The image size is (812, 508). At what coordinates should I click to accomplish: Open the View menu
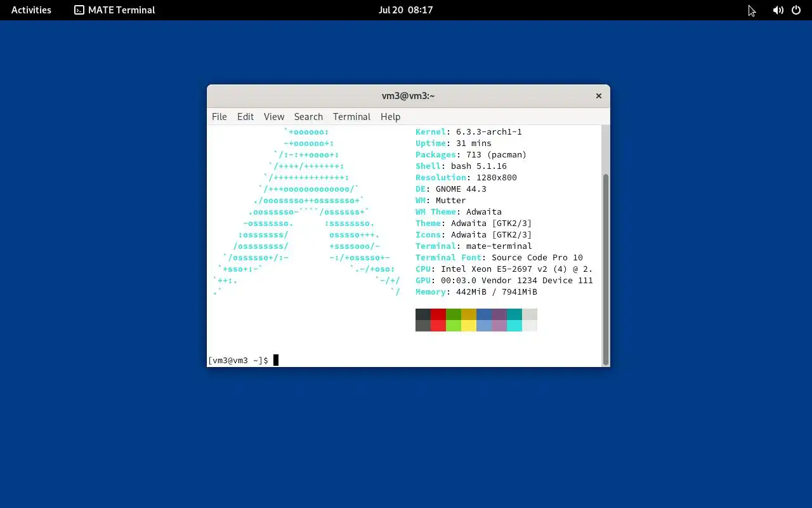(274, 117)
